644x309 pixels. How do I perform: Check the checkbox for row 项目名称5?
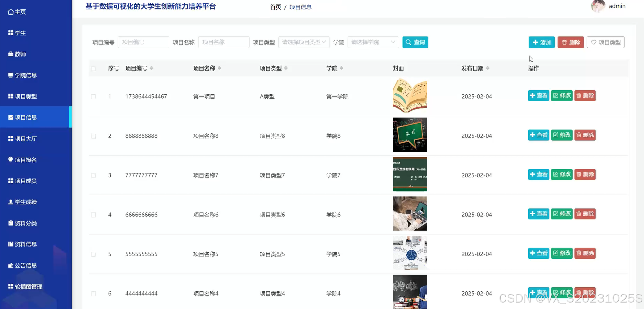[x=93, y=254]
